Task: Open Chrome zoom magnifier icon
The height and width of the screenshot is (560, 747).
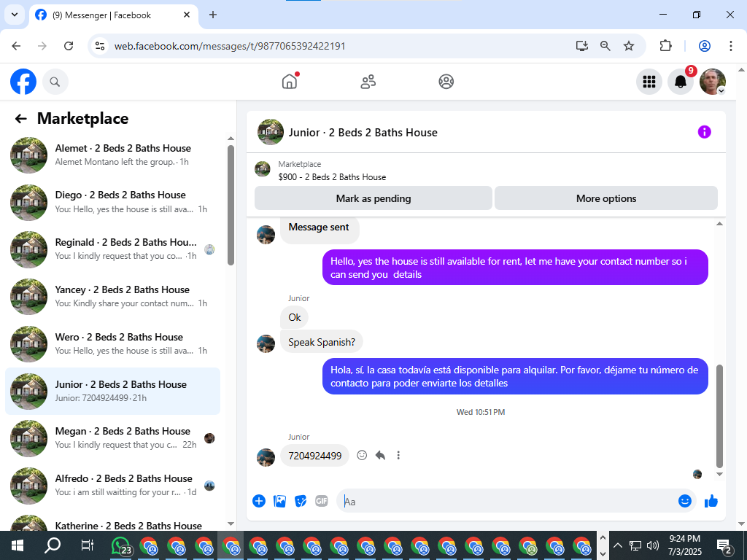Action: (x=605, y=46)
